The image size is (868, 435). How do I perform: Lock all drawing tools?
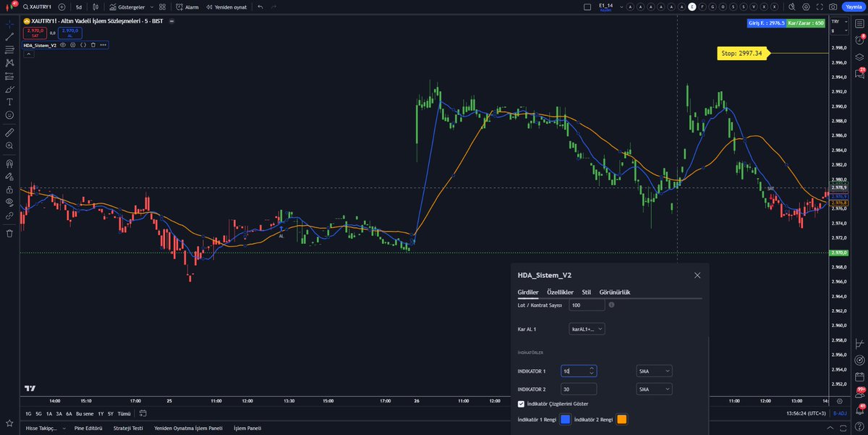tap(9, 189)
